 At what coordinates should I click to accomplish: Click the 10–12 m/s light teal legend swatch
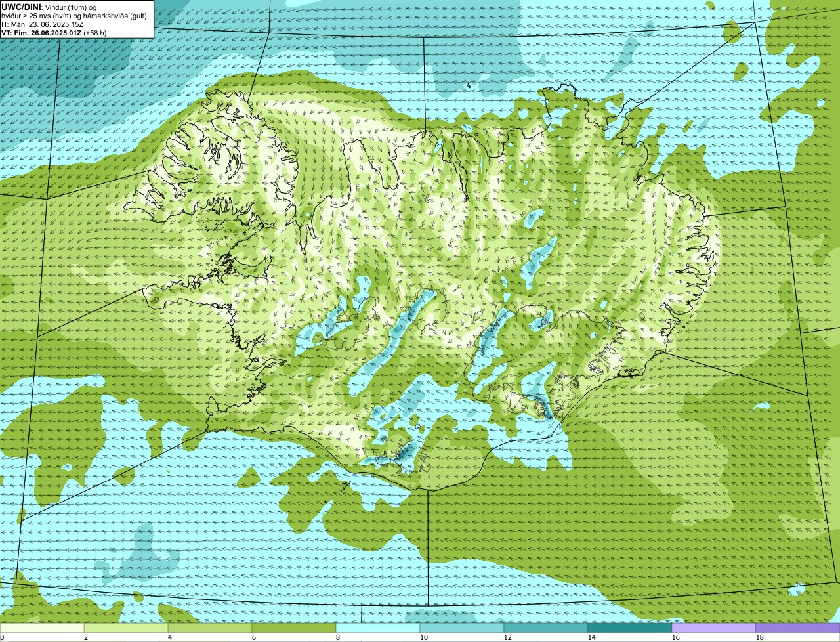(x=462, y=628)
